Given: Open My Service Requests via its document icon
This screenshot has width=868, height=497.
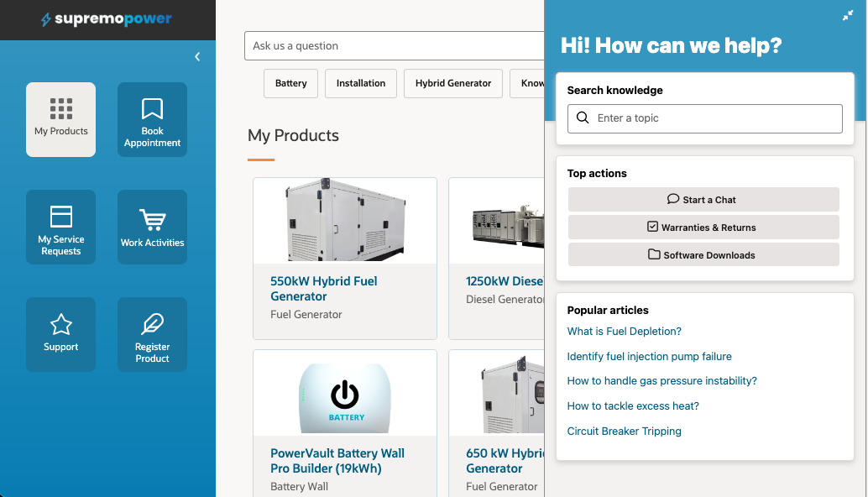Looking at the screenshot, I should [60, 217].
